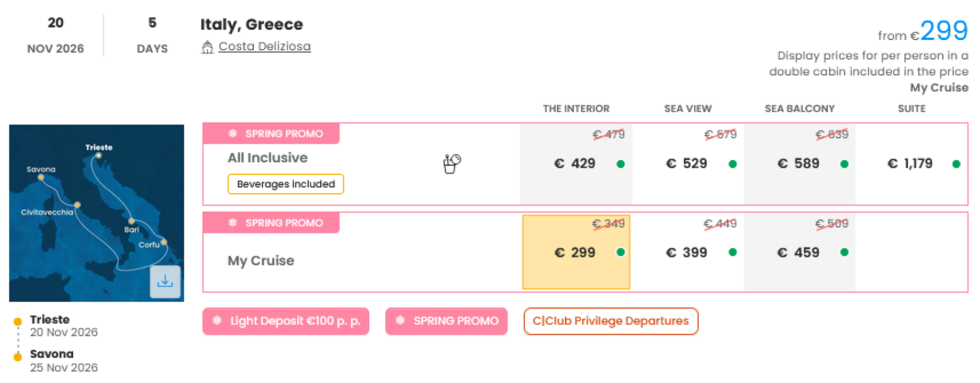Click the map download icon

point(165,282)
